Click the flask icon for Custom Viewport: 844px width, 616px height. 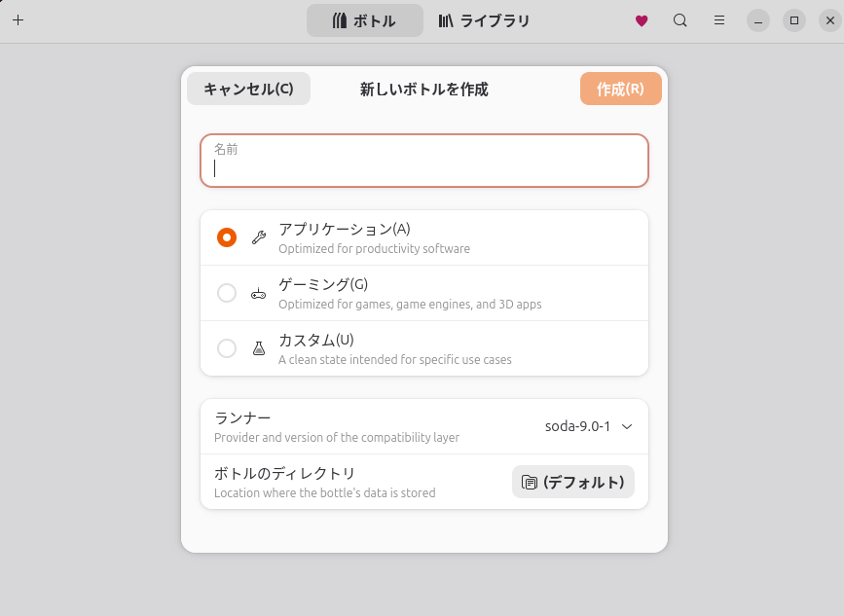click(259, 348)
